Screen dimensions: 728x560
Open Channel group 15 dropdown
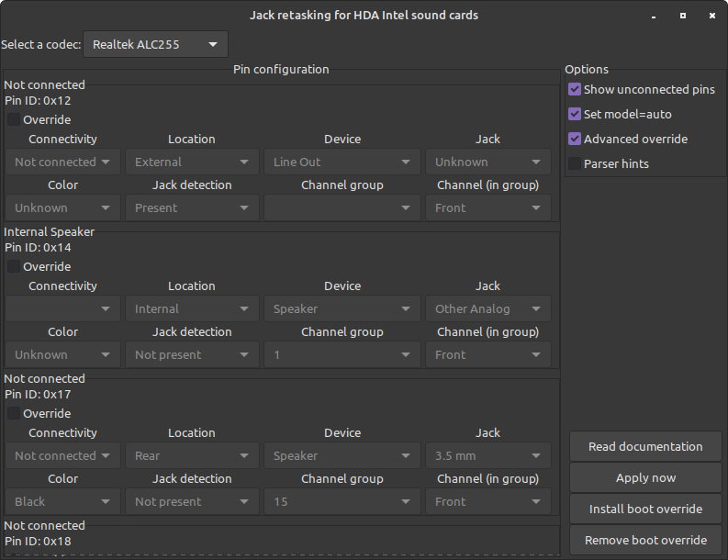click(342, 501)
